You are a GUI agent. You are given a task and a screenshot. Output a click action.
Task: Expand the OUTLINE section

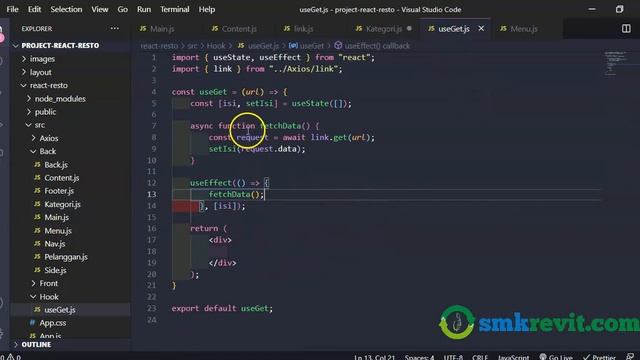coord(36,344)
